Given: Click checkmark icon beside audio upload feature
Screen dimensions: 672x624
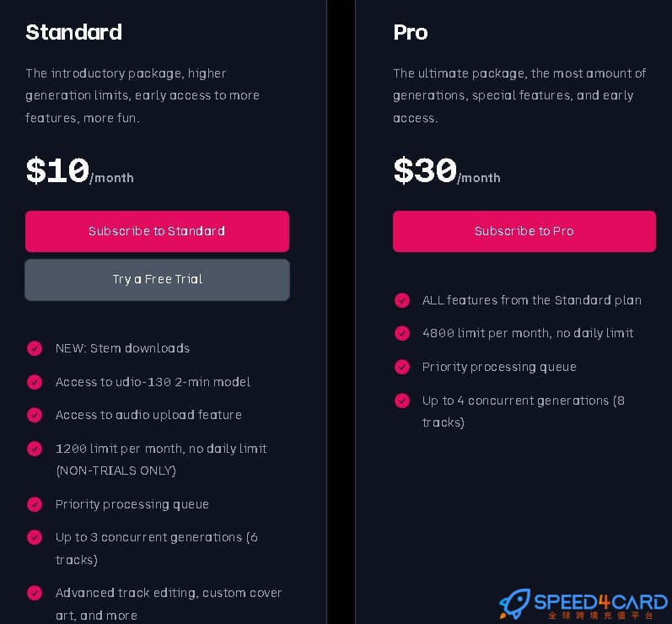Looking at the screenshot, I should (x=35, y=415).
